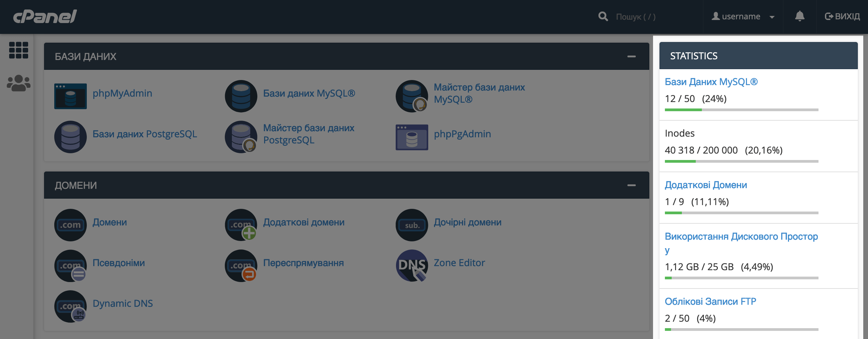Open the Dynamic DNS icon
This screenshot has height=339, width=868.
click(x=71, y=306)
